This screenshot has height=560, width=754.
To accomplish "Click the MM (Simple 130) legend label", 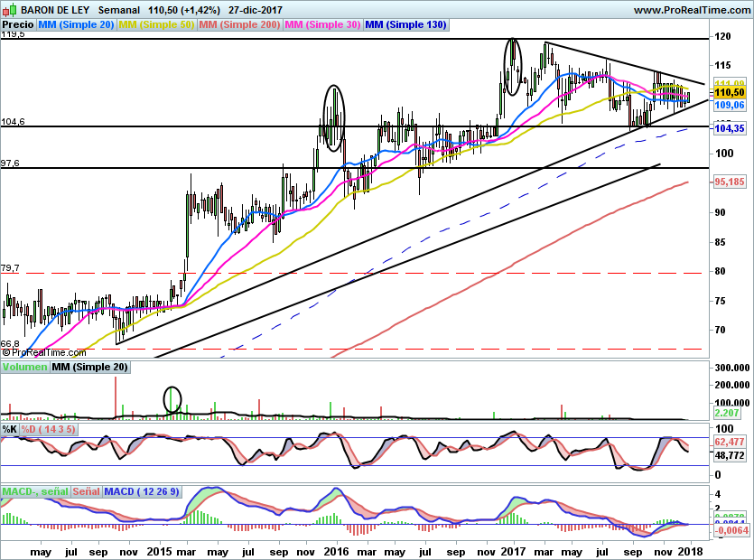I will click(x=405, y=24).
